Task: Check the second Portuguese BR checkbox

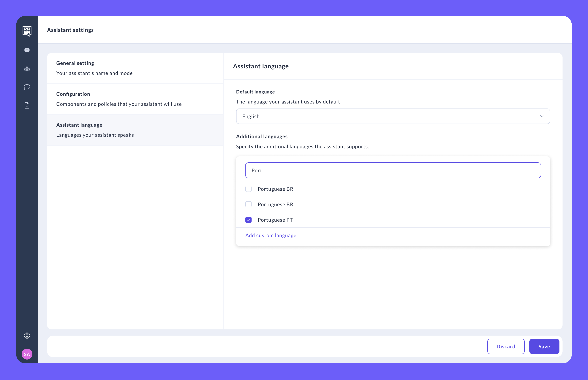Action: 248,204
